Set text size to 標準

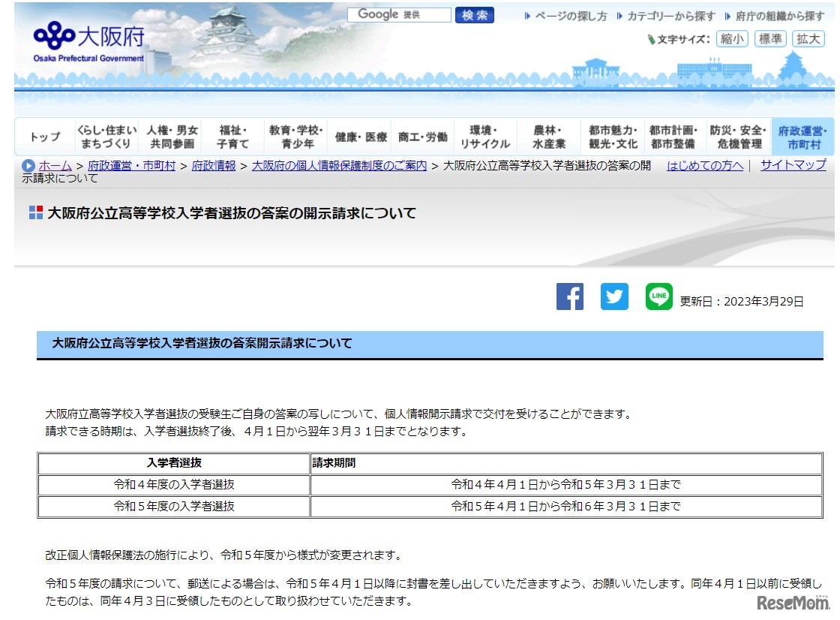770,39
